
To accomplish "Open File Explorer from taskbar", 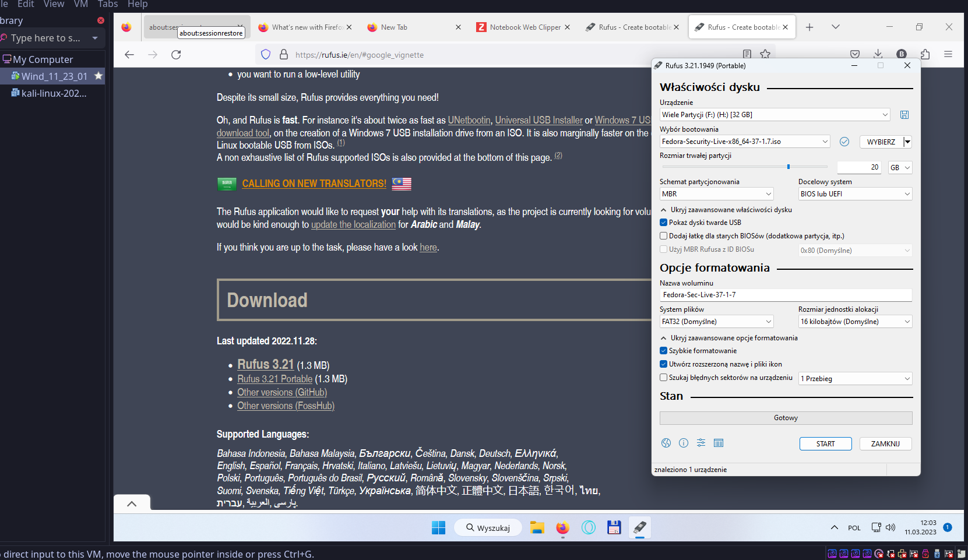I will (x=537, y=527).
